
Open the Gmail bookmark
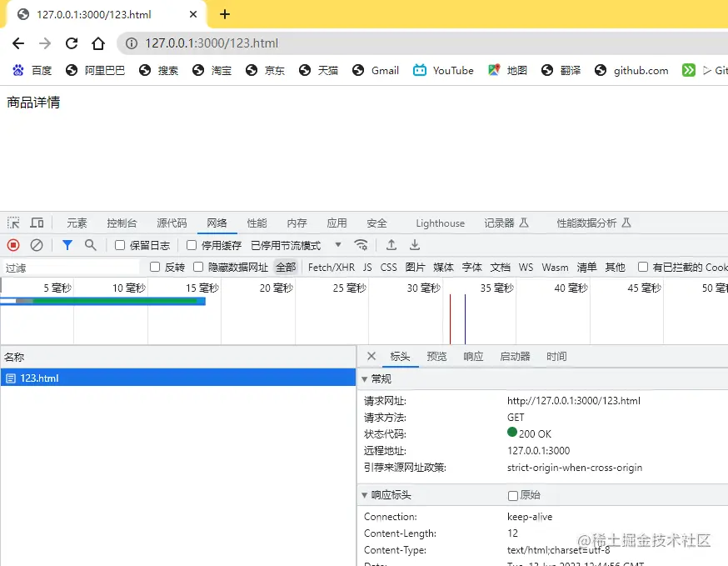click(x=376, y=70)
